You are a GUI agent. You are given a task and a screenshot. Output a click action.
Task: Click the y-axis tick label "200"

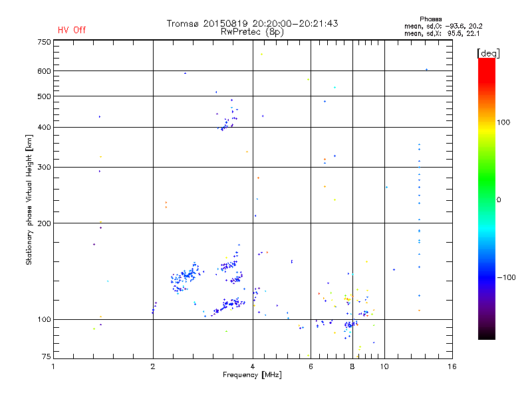tap(44, 223)
